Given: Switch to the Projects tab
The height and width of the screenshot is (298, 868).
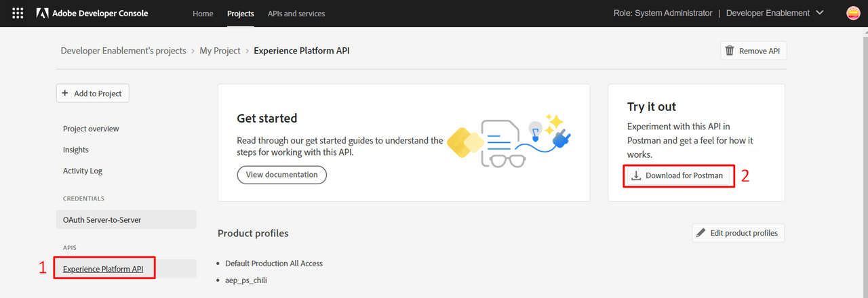Looking at the screenshot, I should (x=241, y=14).
